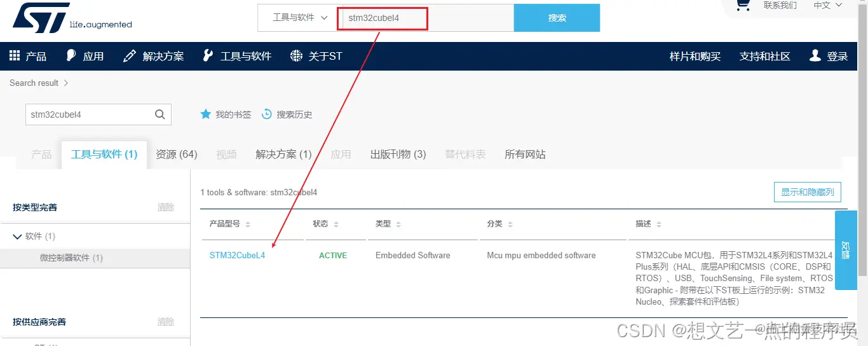Open 解决方案 in the navigation bar
This screenshot has width=868, height=346.
click(163, 57)
